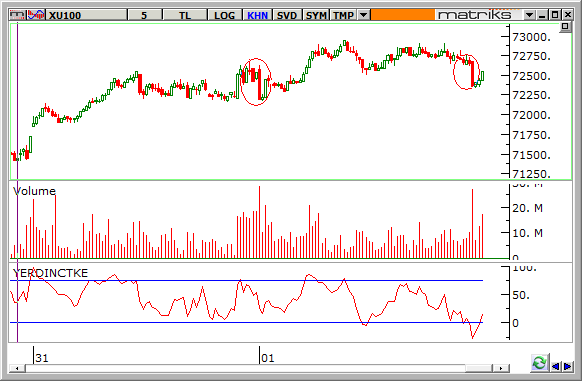Viewport: 582px width, 381px height.
Task: Click the Matriks logo icon at top-left
Action: point(17,15)
